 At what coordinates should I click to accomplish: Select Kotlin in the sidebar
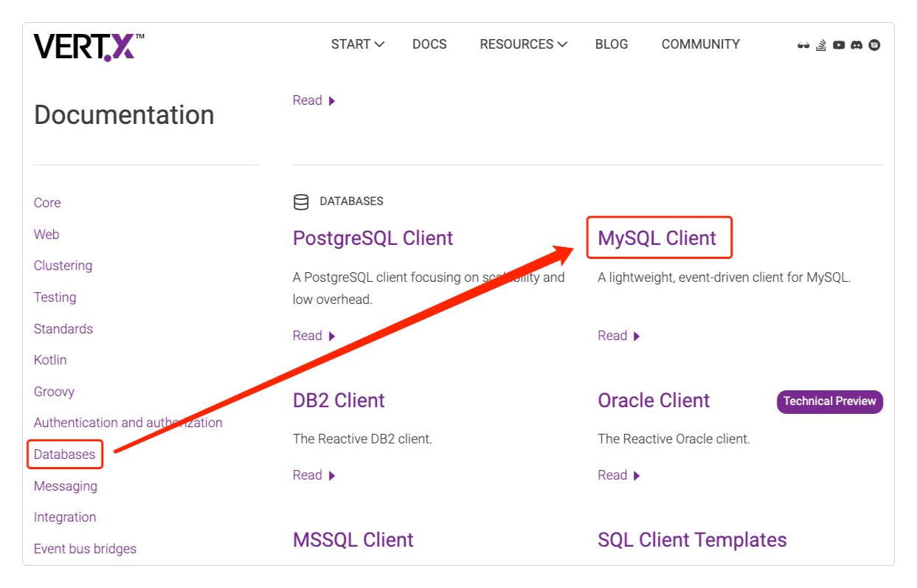tap(50, 360)
